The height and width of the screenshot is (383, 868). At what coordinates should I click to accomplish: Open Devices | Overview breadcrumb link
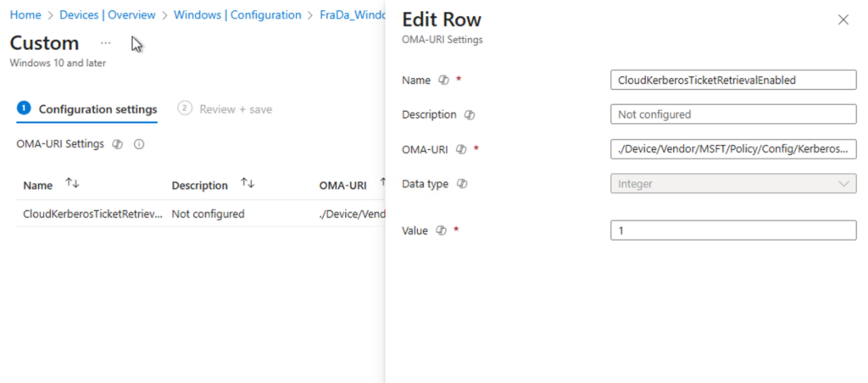107,15
